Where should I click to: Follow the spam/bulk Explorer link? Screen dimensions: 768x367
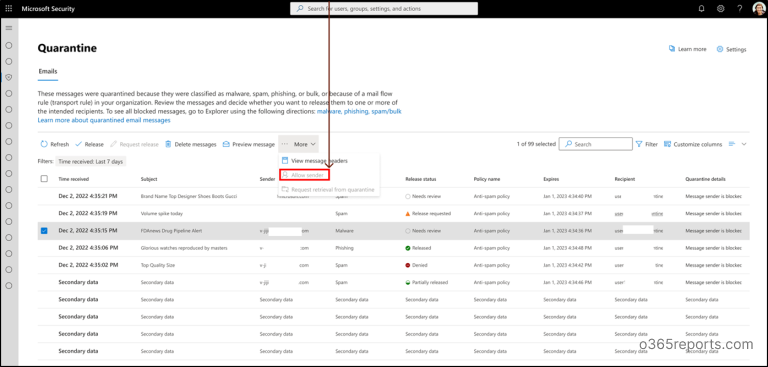(x=387, y=112)
